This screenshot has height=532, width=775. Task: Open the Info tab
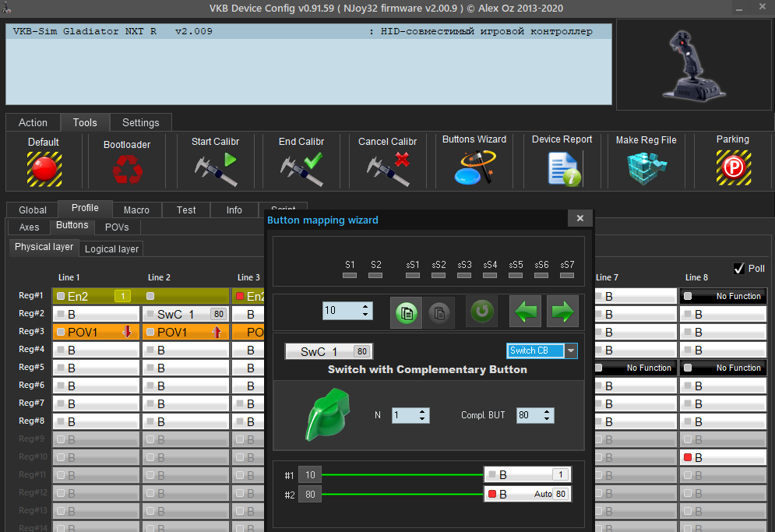(x=234, y=210)
